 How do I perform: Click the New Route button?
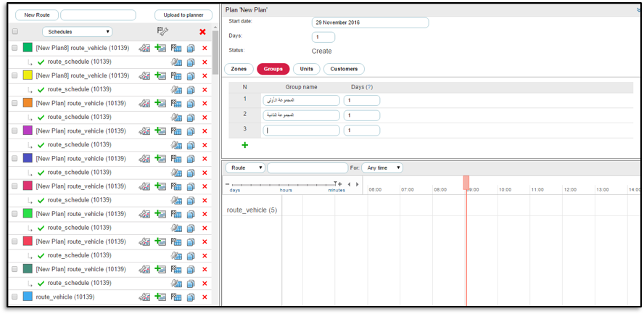pyautogui.click(x=37, y=15)
